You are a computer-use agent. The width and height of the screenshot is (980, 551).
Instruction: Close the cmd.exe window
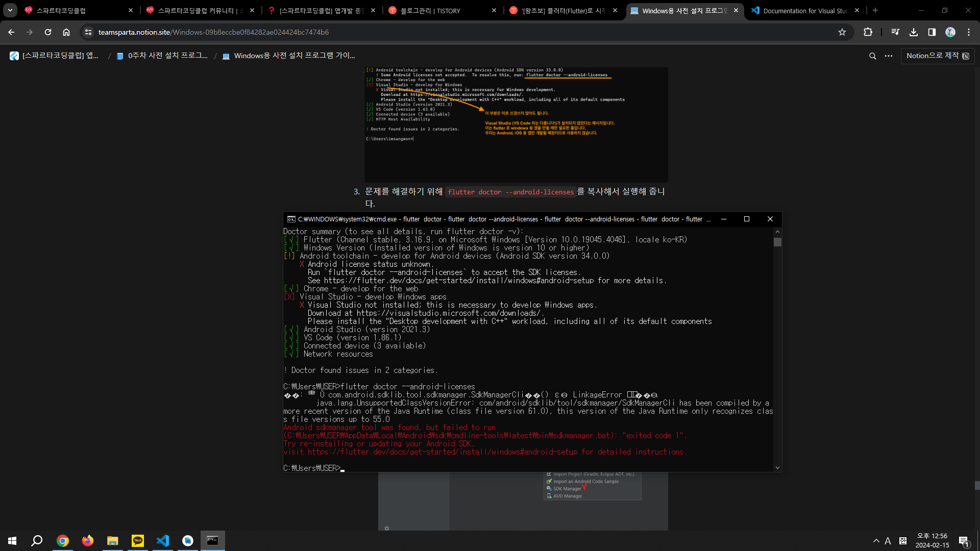(x=770, y=219)
